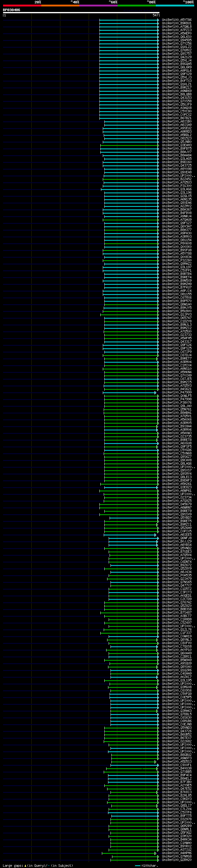Select the UniRef100_B6TBZ1 label
The width and height of the screenshot is (197, 868).
176,118
